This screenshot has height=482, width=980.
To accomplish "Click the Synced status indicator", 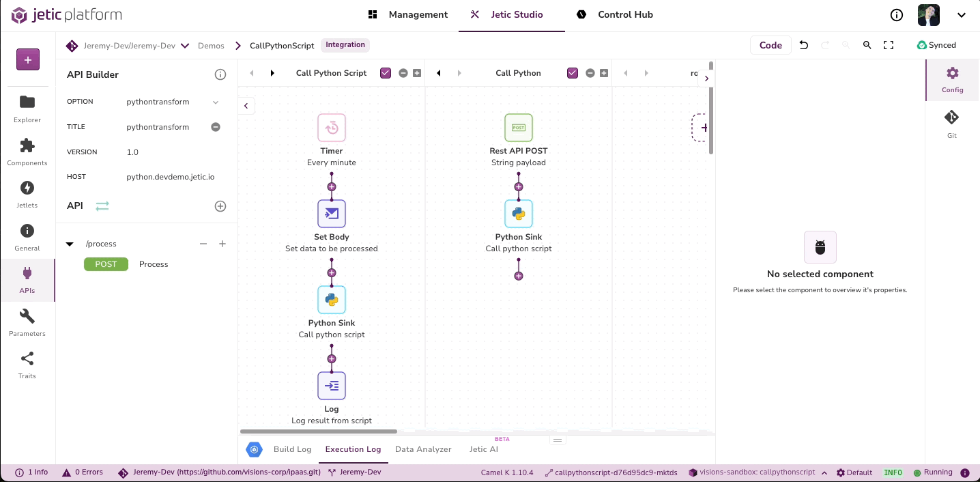I will click(936, 45).
